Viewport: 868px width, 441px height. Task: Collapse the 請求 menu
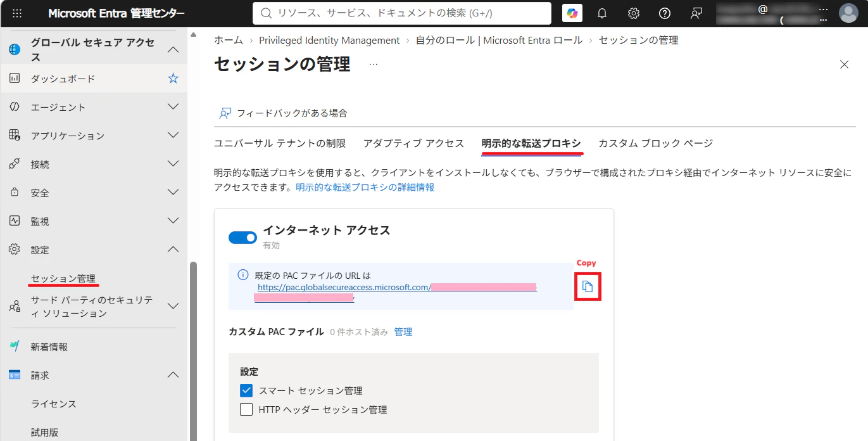173,375
